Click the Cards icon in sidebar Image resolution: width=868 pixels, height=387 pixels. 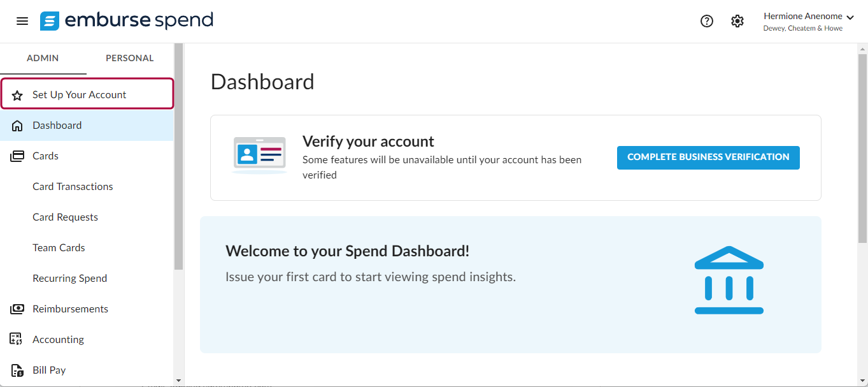tap(17, 156)
